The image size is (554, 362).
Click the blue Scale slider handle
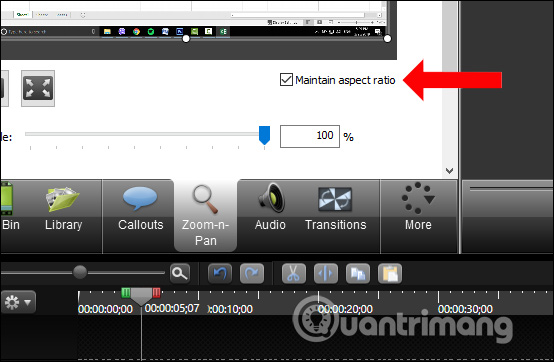(x=264, y=135)
